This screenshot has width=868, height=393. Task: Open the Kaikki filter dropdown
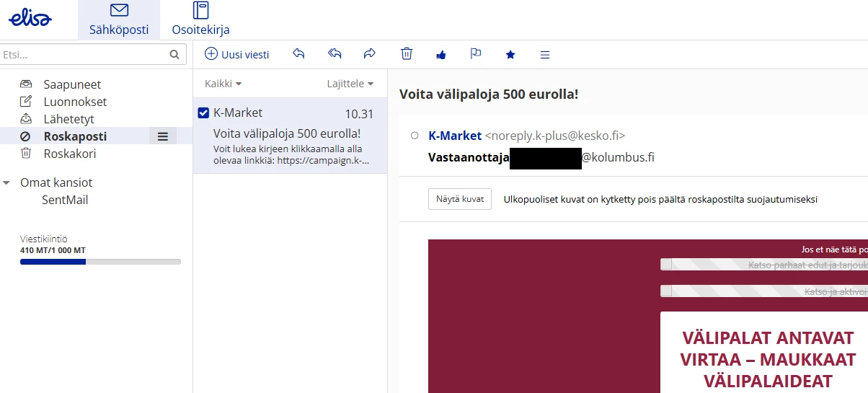pyautogui.click(x=223, y=84)
